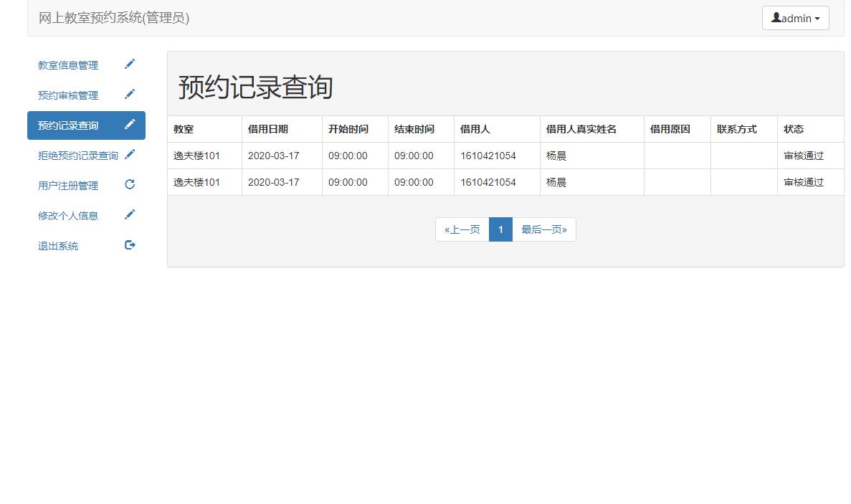Click the refresh icon next to 用户注册管理
851x504 pixels.
pyautogui.click(x=130, y=184)
